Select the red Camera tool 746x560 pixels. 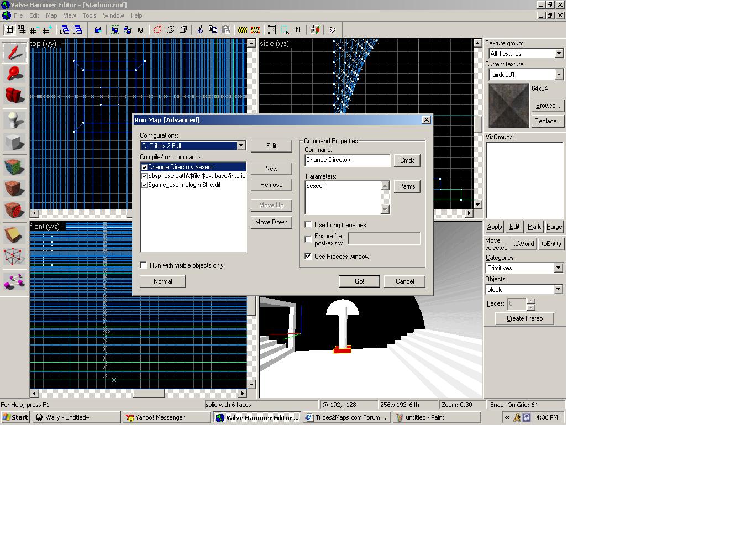point(14,95)
